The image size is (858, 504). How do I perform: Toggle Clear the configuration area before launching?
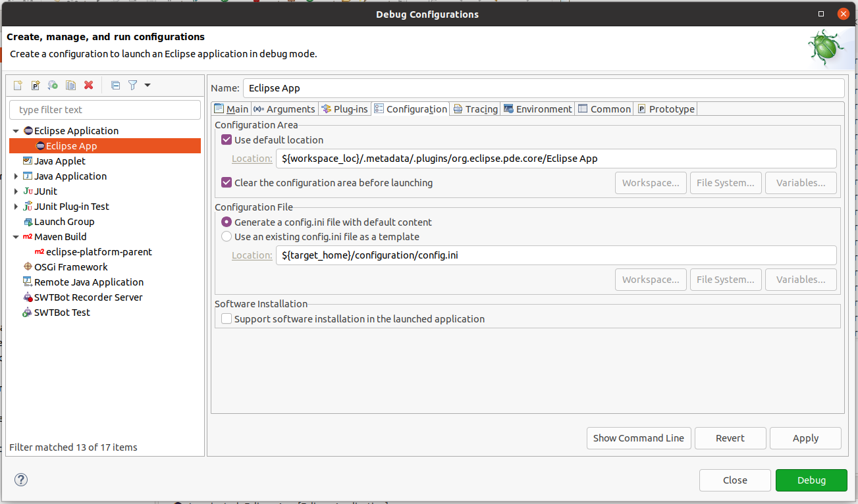tap(227, 182)
